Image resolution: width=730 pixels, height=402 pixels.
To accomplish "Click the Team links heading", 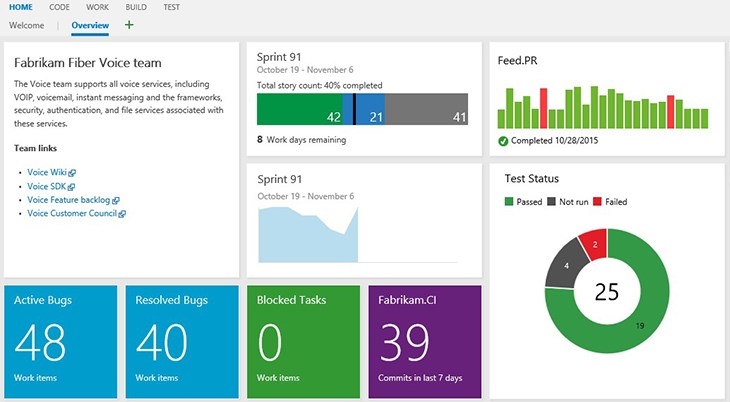I will (x=35, y=148).
